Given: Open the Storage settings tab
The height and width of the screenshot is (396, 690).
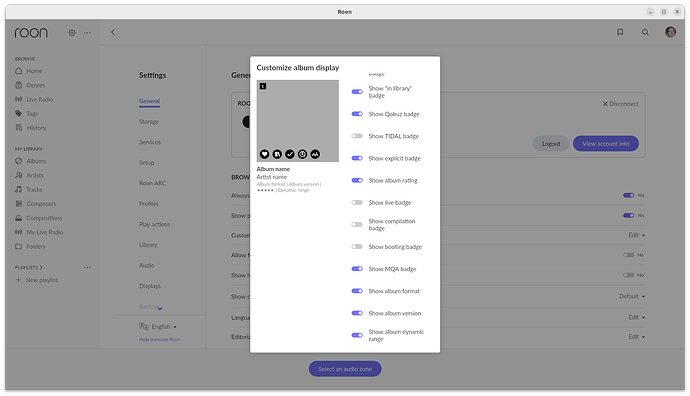Looking at the screenshot, I should (149, 122).
